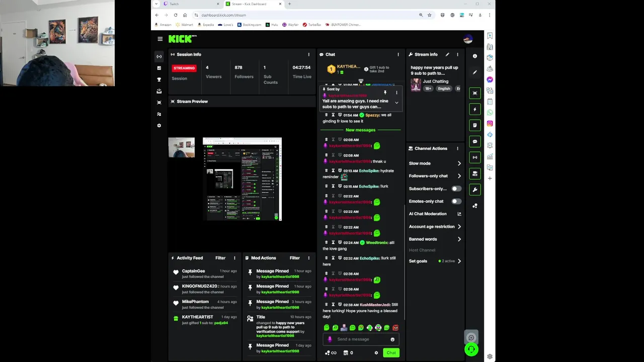Click the info icon in right toolbar

tap(475, 56)
